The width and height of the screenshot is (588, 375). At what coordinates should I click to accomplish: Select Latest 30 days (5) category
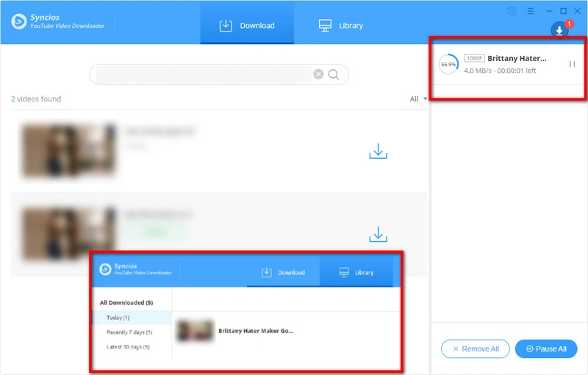pyautogui.click(x=129, y=347)
